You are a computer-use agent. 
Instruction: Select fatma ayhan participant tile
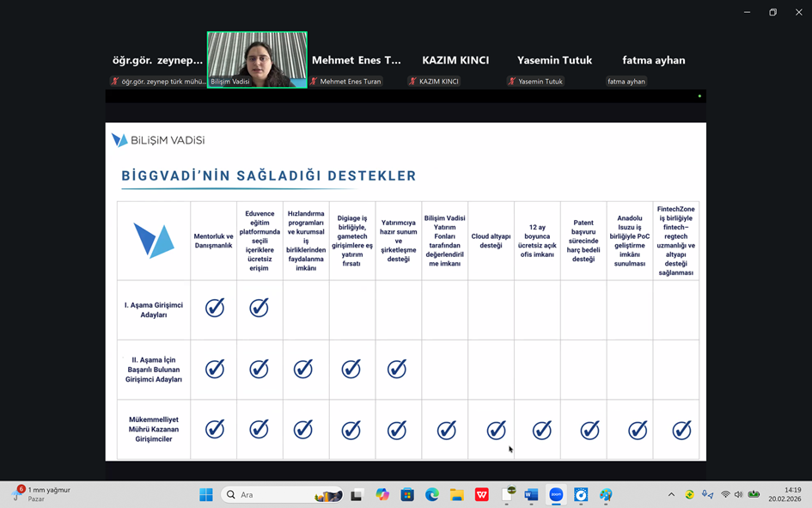click(x=653, y=62)
